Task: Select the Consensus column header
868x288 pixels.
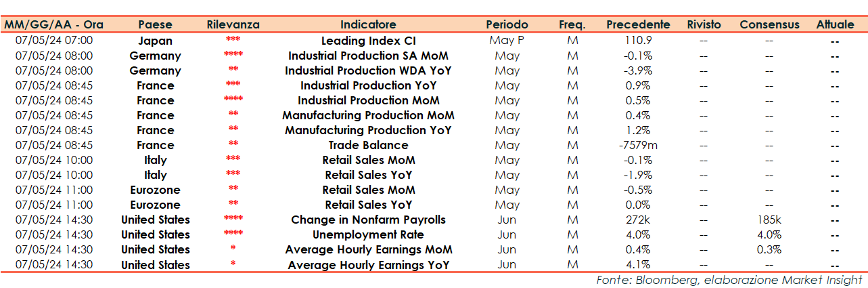Action: [769, 24]
